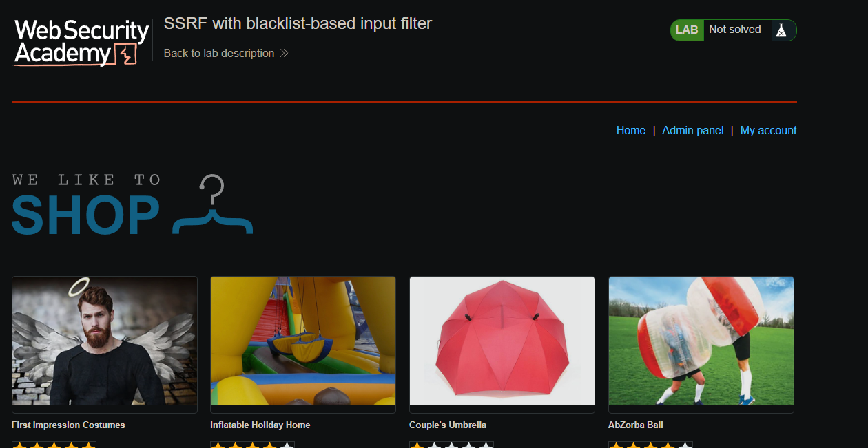This screenshot has width=868, height=448.
Task: Follow Back to lab description link
Action: (219, 54)
